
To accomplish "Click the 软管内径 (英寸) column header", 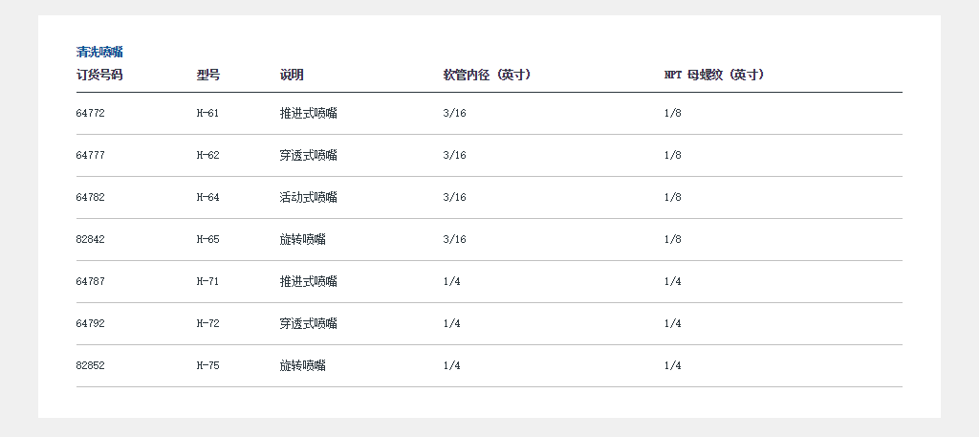I will tap(487, 75).
